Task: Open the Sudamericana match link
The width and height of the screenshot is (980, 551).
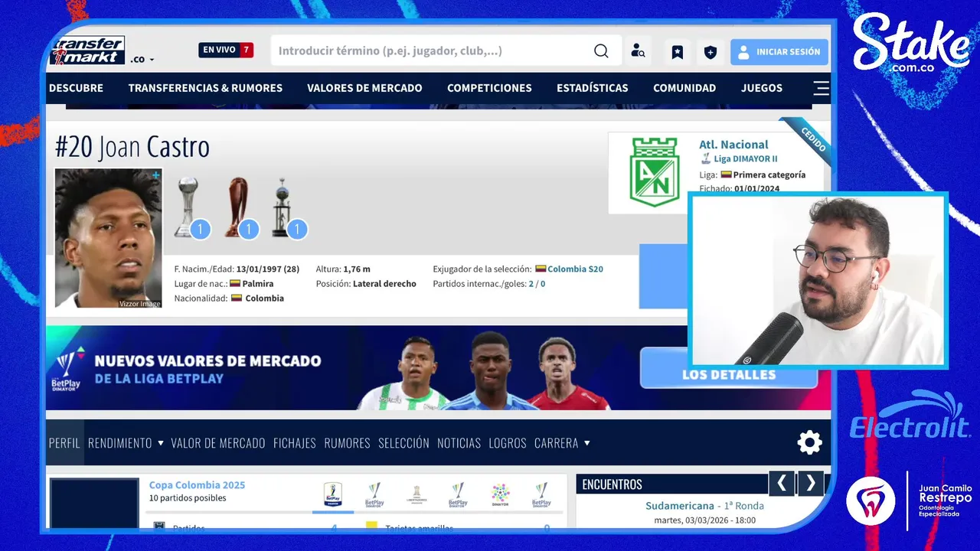Action: [680, 506]
